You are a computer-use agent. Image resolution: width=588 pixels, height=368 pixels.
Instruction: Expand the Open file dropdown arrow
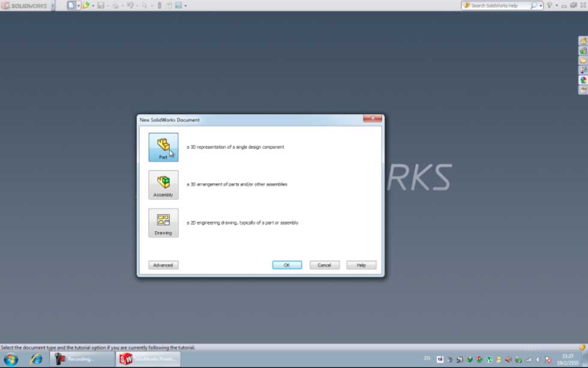(94, 5)
